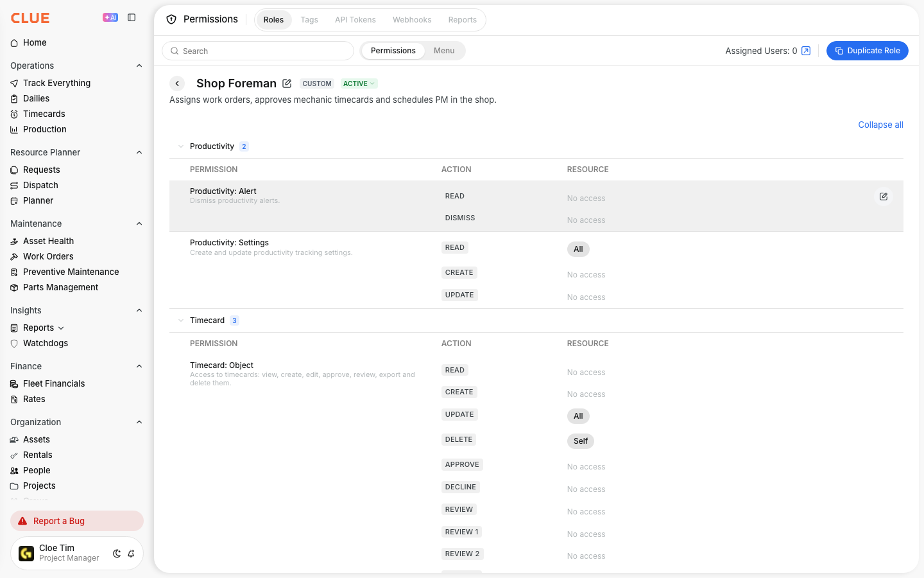Open assigned users external link icon
The width and height of the screenshot is (924, 578).
[806, 51]
